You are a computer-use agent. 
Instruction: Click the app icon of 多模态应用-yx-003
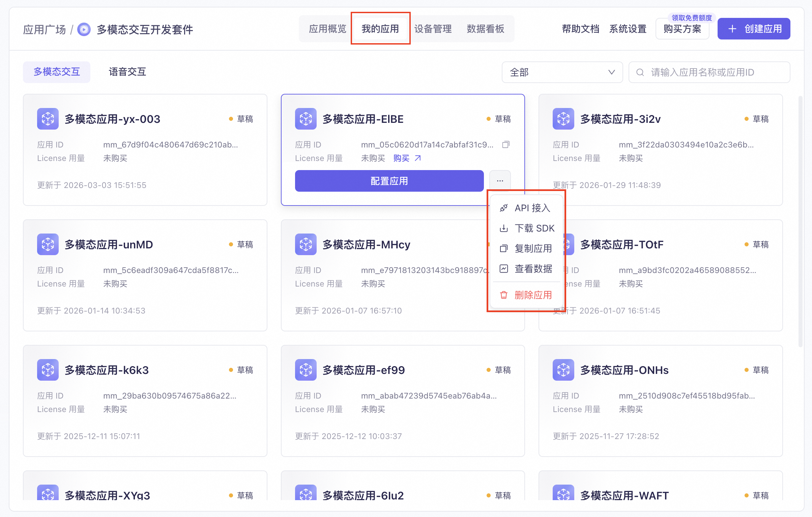point(48,119)
